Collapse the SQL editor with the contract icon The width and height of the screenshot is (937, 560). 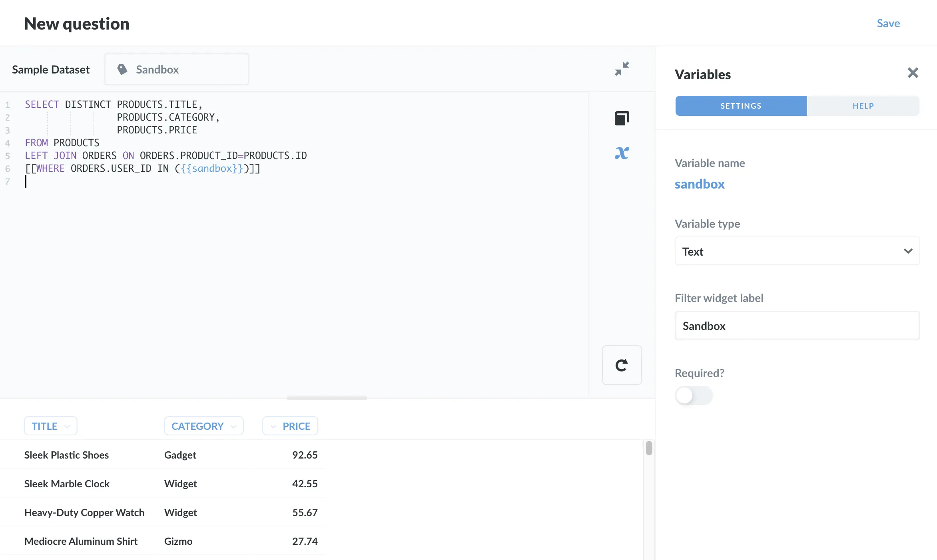coord(622,69)
